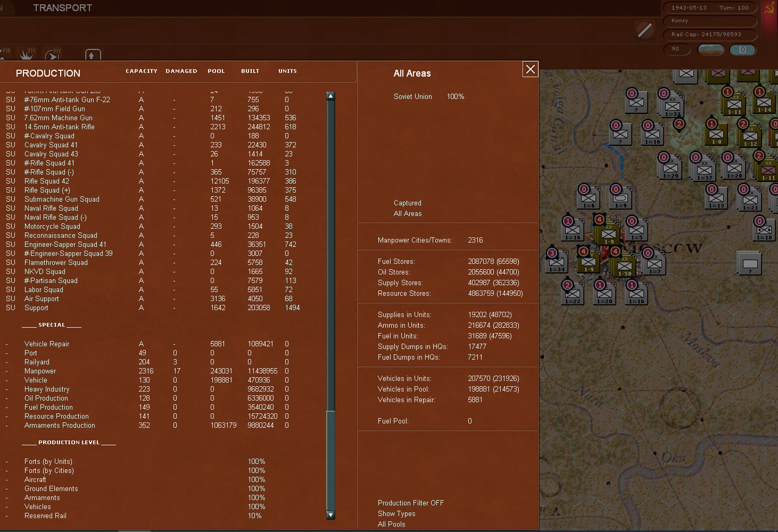Click the diagonal slash toolbar button
Viewport: 778px width, 532px height.
point(644,30)
